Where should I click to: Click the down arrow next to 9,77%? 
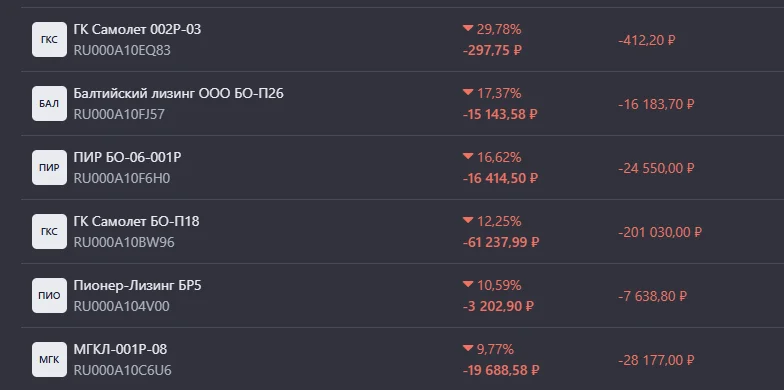click(468, 348)
